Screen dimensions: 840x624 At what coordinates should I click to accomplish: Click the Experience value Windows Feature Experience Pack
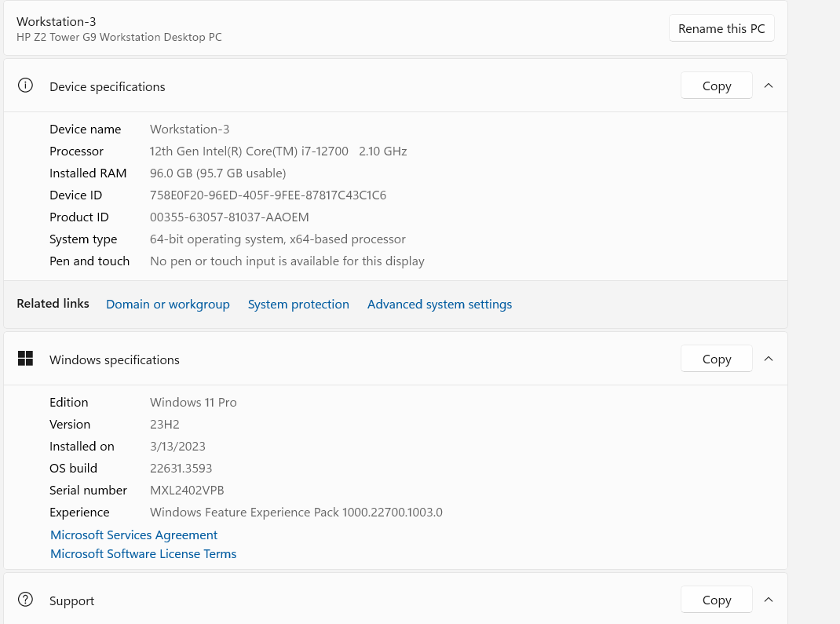point(296,512)
